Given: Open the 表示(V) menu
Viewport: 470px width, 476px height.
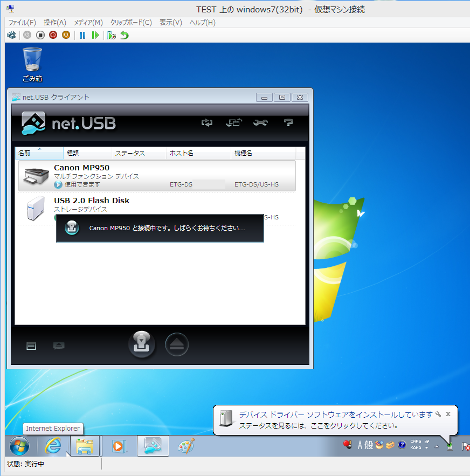Looking at the screenshot, I should 171,23.
